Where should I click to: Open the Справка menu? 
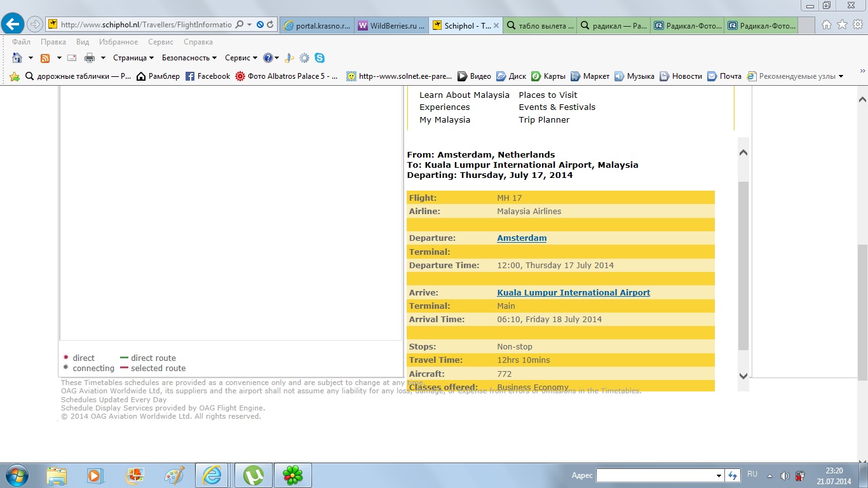pyautogui.click(x=198, y=42)
